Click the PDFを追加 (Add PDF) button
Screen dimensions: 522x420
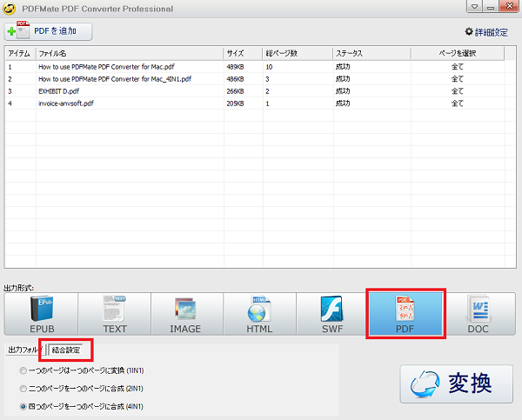(x=48, y=31)
